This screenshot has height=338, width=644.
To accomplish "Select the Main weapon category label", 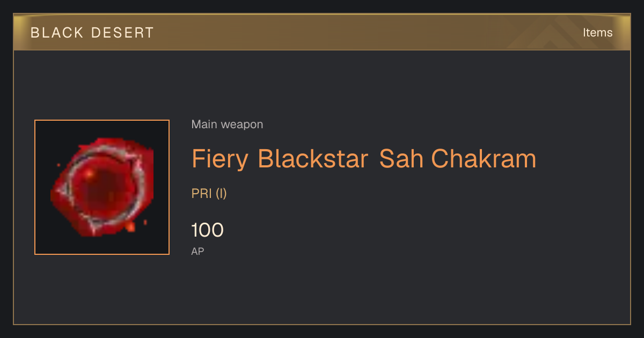I will [227, 124].
